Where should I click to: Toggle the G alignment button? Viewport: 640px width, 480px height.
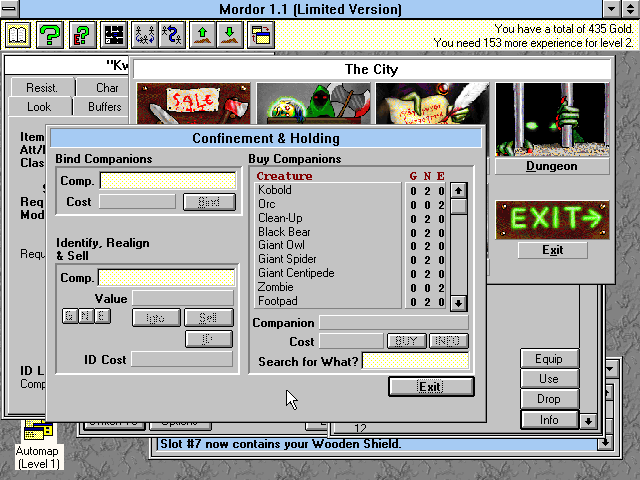(69, 316)
